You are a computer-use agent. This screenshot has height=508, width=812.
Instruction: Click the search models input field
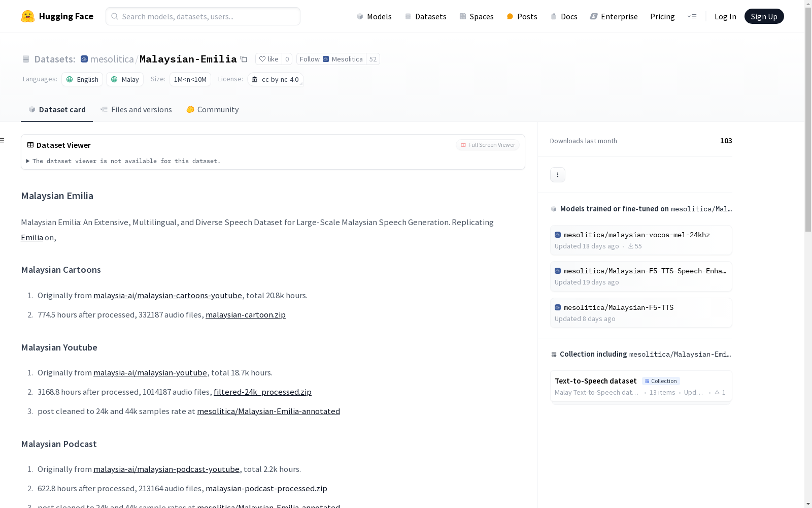point(203,16)
